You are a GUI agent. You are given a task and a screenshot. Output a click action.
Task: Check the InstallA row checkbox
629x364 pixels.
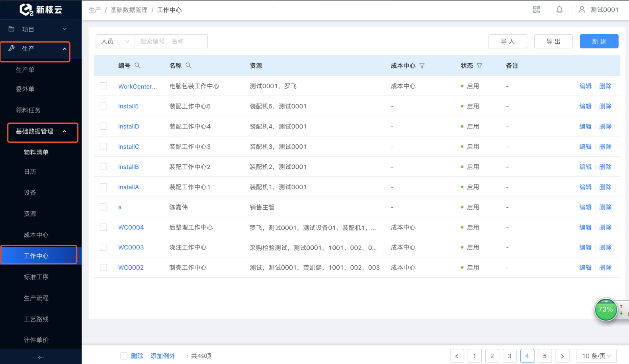(104, 187)
